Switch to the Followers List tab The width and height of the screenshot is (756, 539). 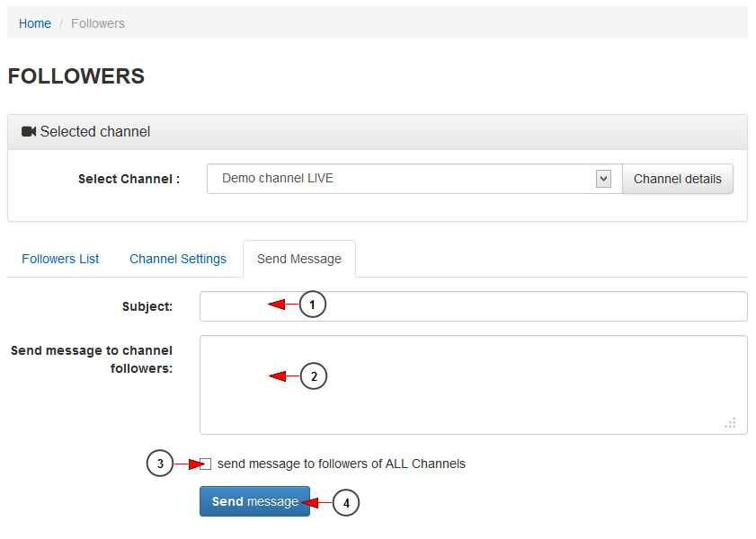point(60,259)
